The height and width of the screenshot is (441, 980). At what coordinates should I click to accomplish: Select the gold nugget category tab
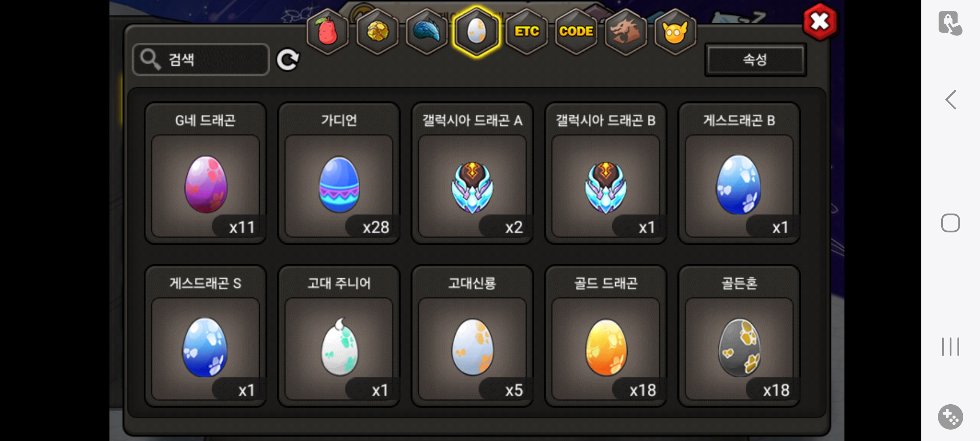tap(377, 32)
